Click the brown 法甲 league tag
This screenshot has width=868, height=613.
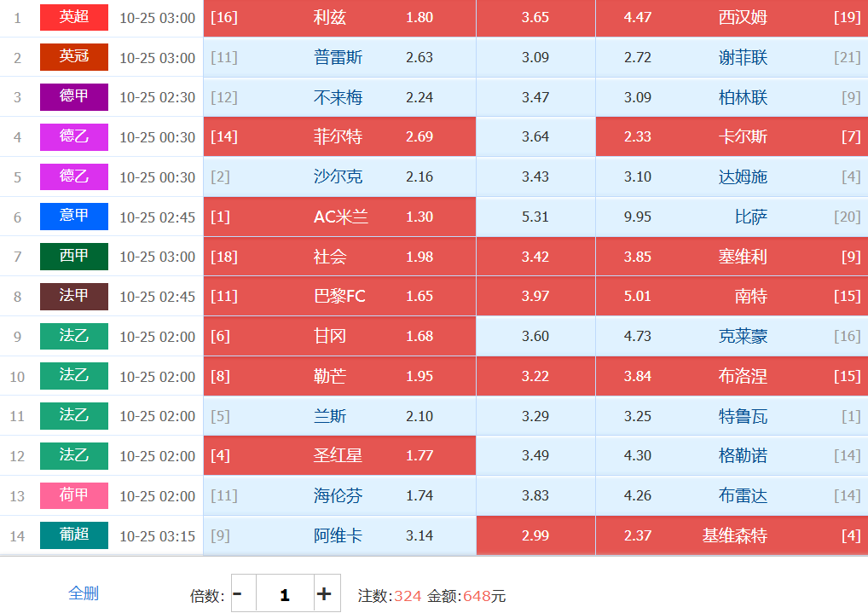(x=74, y=297)
